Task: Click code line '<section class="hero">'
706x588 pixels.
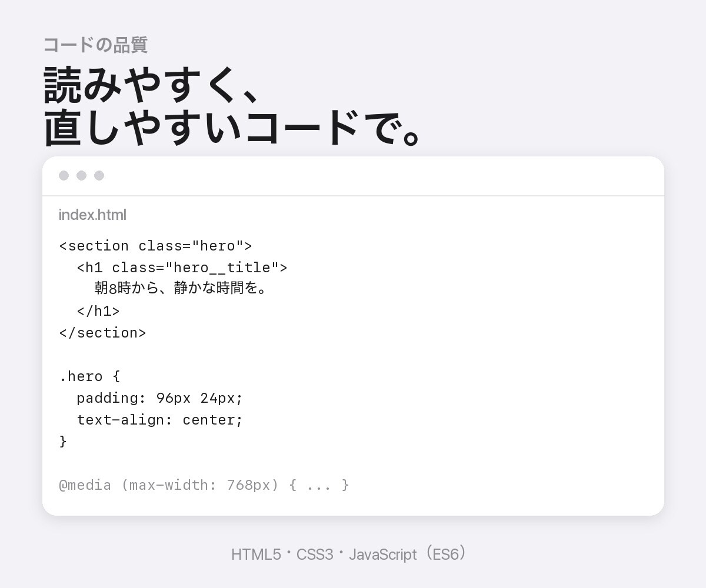Action: coord(155,246)
